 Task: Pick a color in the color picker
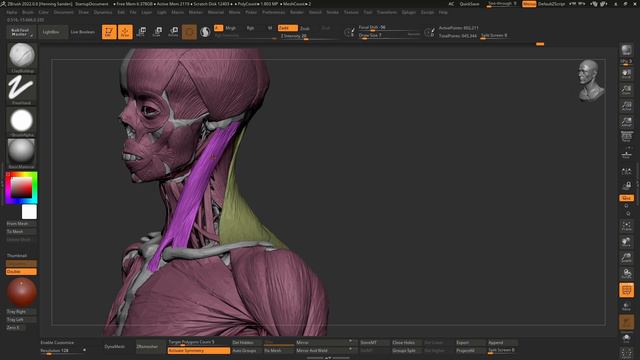pos(21,188)
